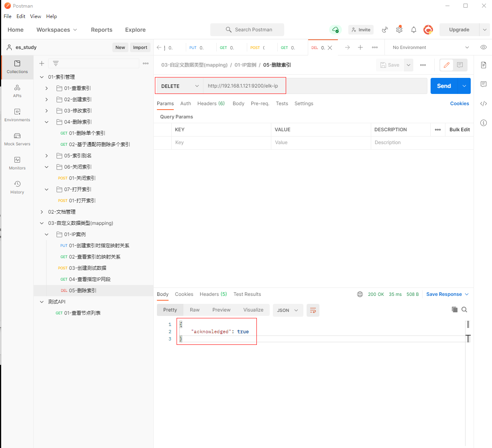Viewport: 492px width, 448px height.
Task: Open the Mock Servers sidebar icon
Action: tap(17, 139)
